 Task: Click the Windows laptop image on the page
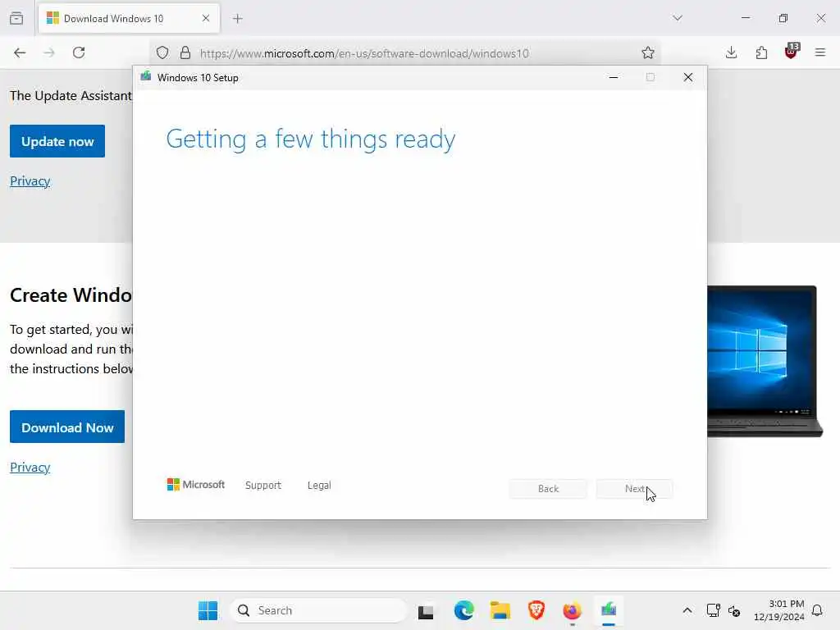pyautogui.click(x=765, y=362)
